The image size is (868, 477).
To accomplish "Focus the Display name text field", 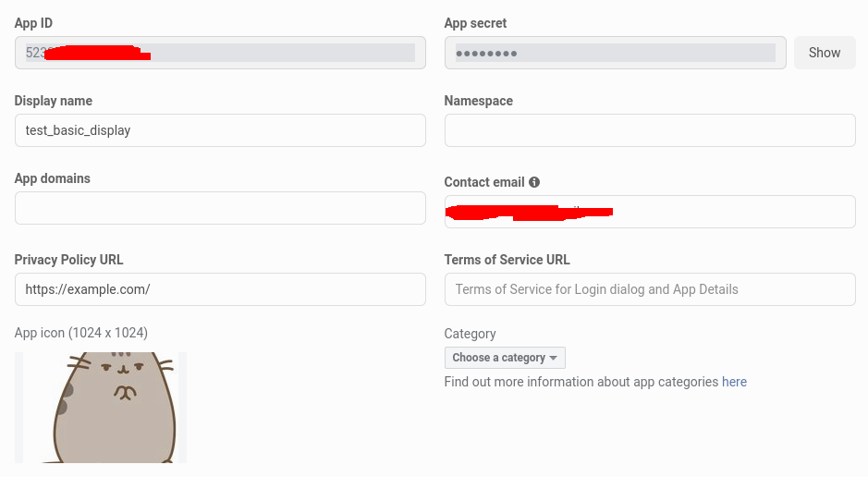I will point(220,130).
